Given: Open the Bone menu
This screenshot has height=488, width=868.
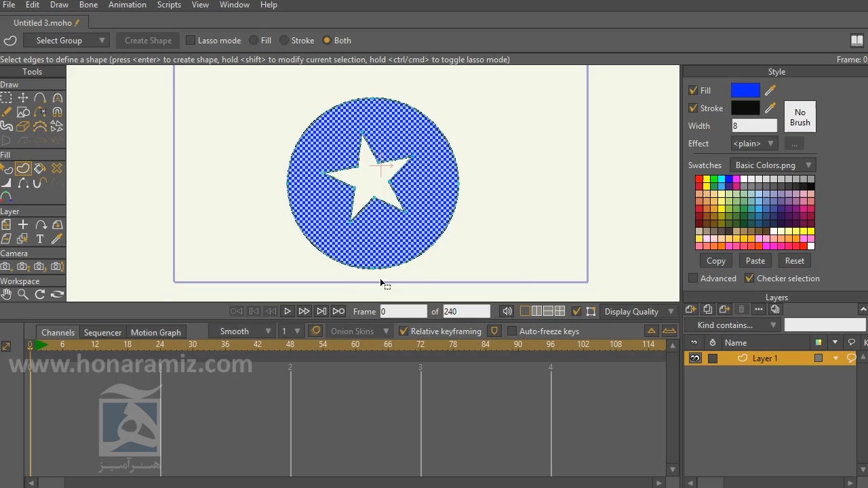Looking at the screenshot, I should (x=88, y=5).
